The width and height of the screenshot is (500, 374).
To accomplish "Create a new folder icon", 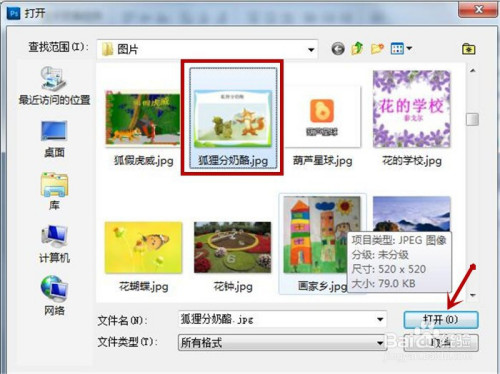I will coord(377,49).
